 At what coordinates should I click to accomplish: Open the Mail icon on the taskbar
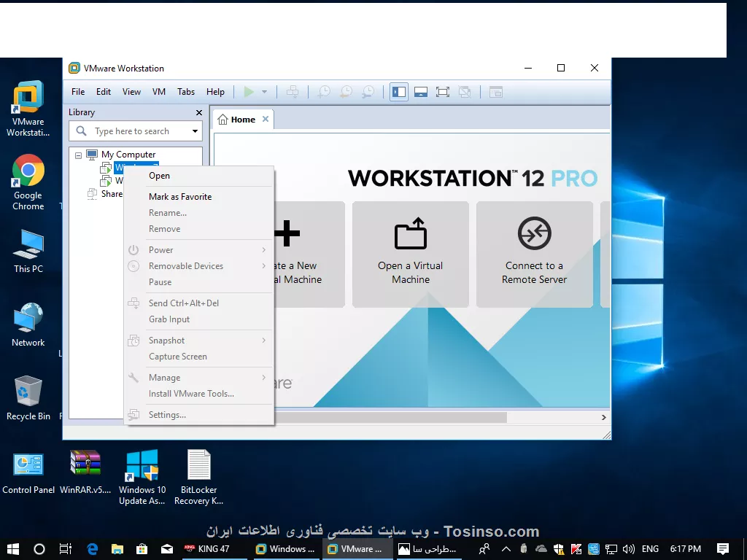(167, 549)
